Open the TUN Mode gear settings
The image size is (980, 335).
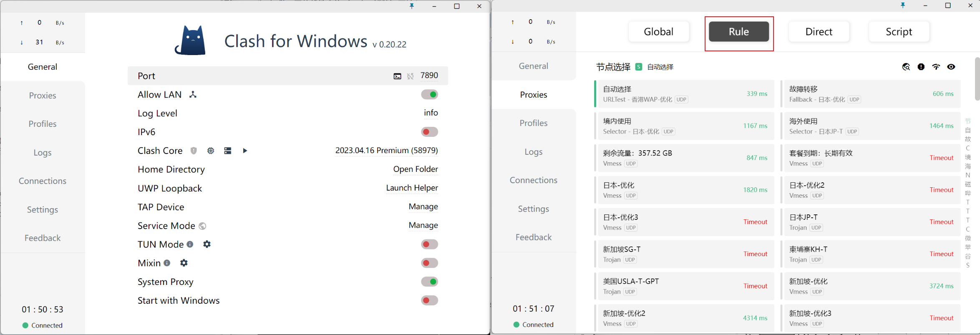tap(207, 244)
